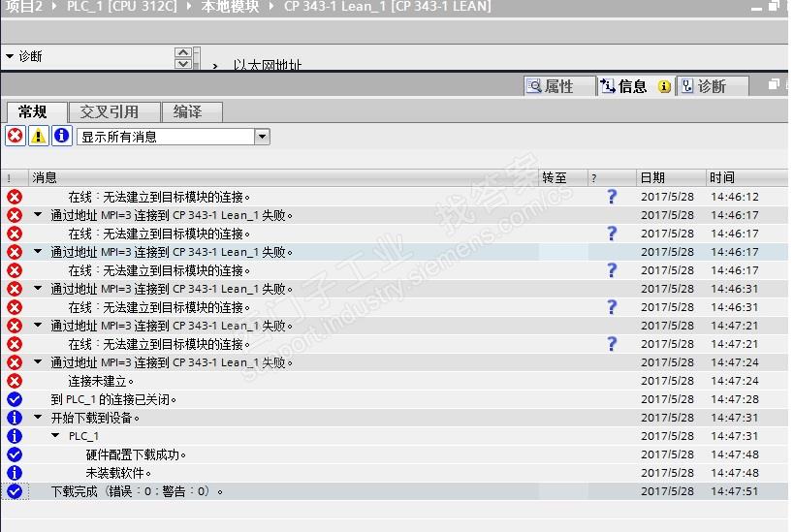The height and width of the screenshot is (532, 794).
Task: Click the 消息 column header
Action: click(283, 177)
